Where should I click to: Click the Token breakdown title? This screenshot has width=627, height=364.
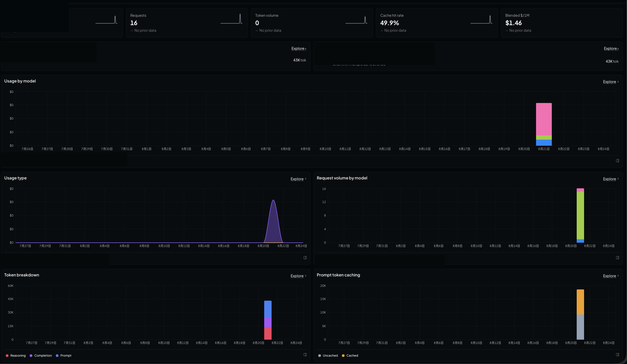coord(22,275)
